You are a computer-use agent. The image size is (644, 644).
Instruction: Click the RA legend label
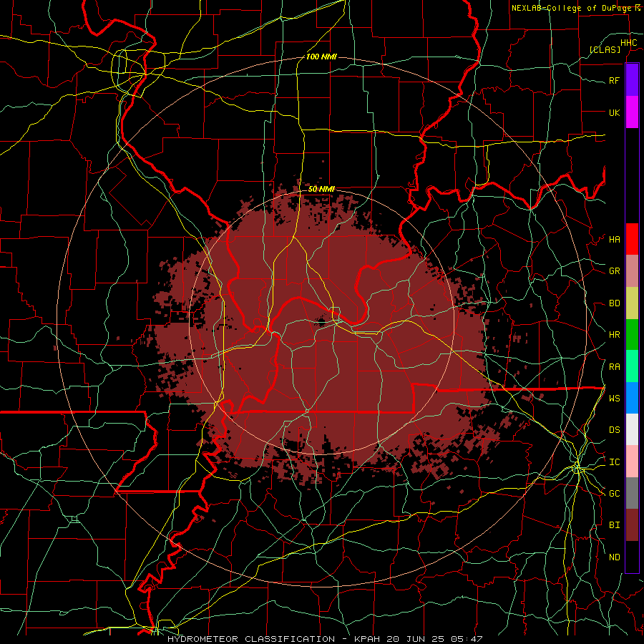click(614, 367)
